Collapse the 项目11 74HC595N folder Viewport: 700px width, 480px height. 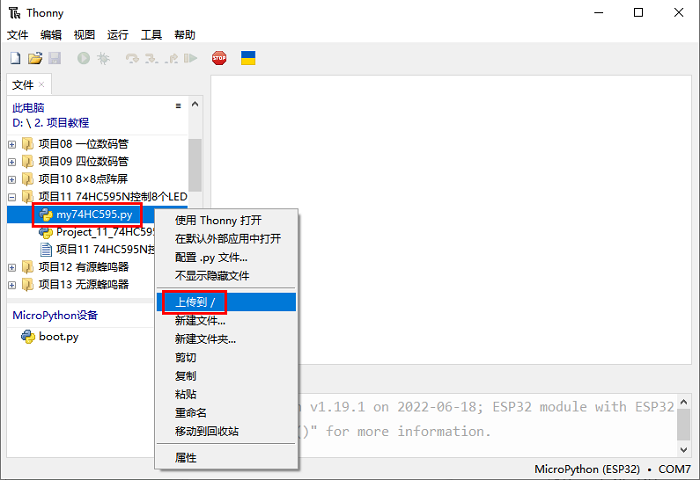[12, 197]
